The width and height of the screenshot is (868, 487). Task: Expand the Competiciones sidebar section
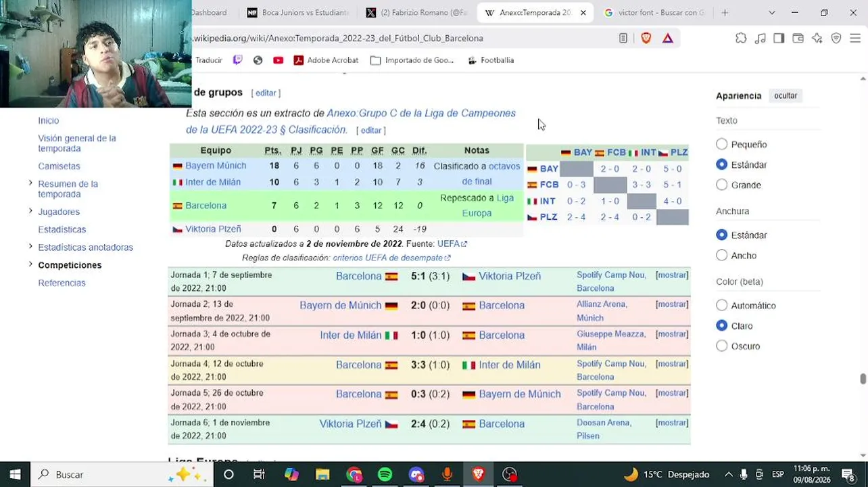(30, 264)
